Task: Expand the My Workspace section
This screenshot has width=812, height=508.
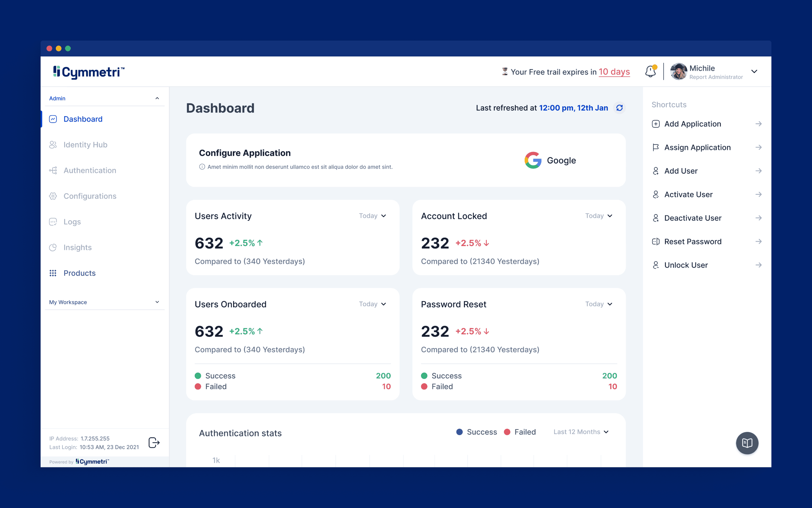Action: [x=157, y=302]
